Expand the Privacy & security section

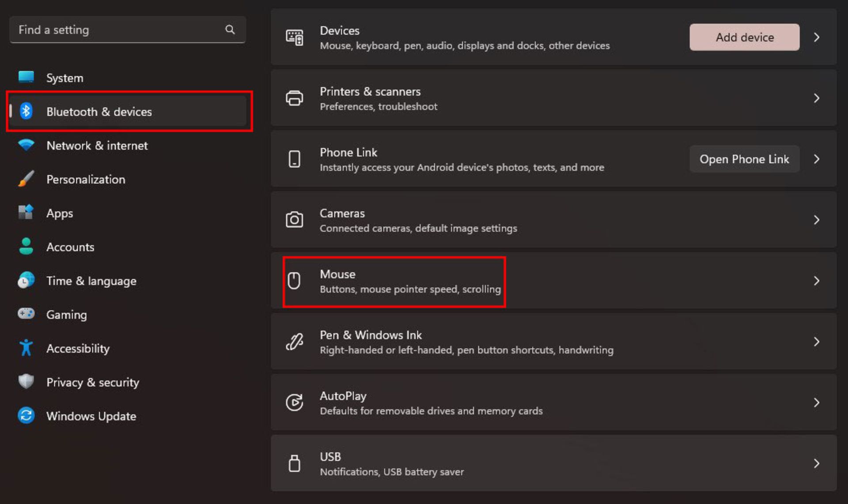point(93,382)
